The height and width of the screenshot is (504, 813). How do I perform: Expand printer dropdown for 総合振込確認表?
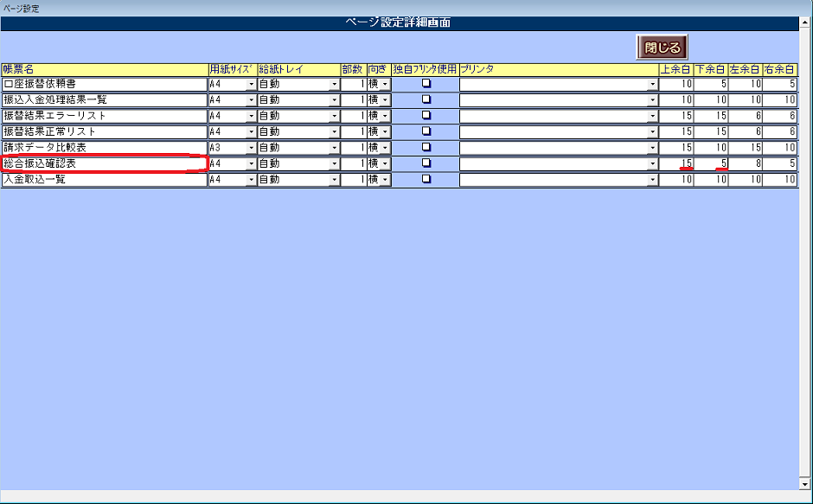point(653,163)
